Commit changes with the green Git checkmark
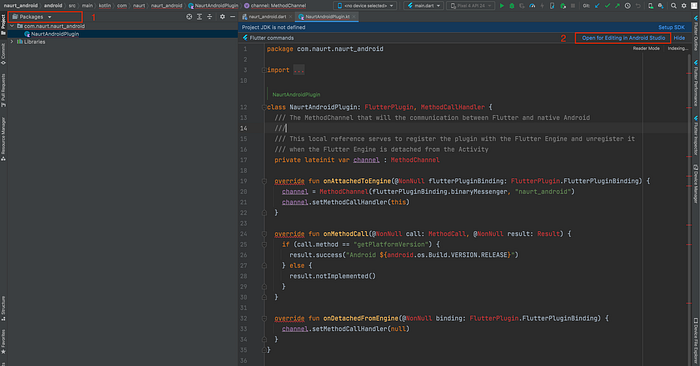The height and width of the screenshot is (366, 700). pos(607,6)
